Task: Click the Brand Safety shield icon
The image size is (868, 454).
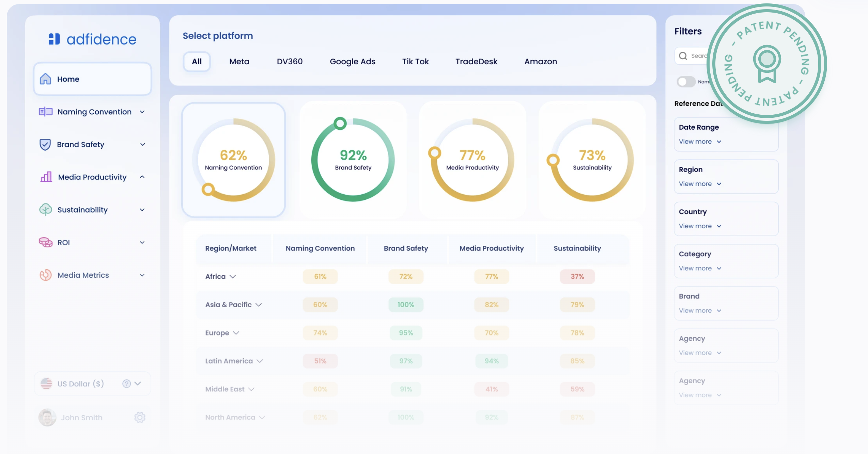Action: [x=45, y=144]
